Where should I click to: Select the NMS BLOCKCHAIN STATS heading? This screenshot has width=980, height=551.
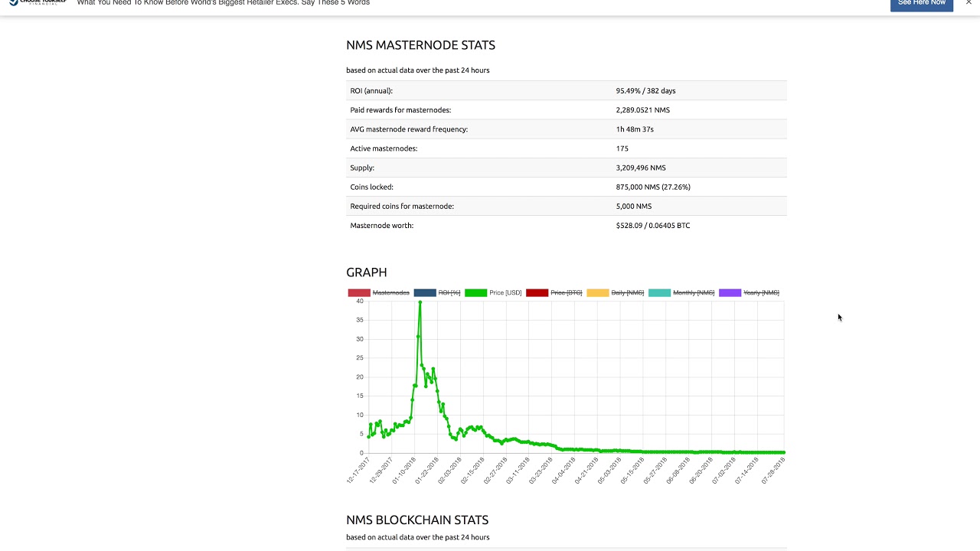point(417,520)
